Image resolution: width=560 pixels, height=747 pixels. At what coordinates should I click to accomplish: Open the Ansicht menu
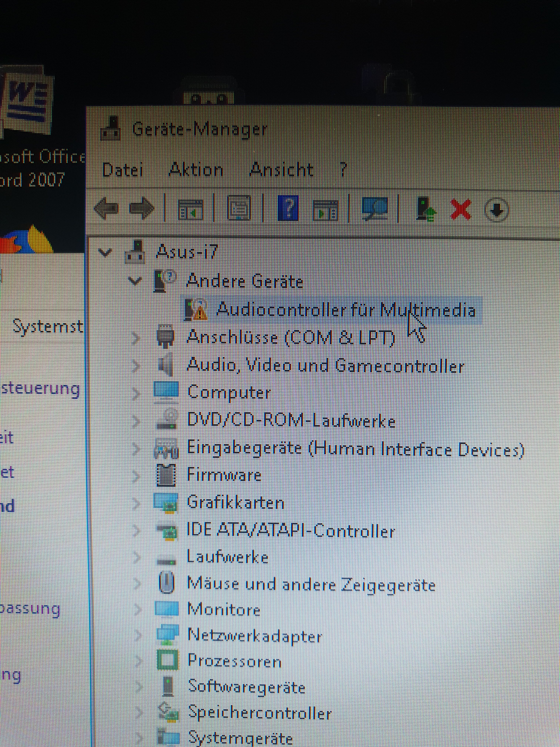281,169
